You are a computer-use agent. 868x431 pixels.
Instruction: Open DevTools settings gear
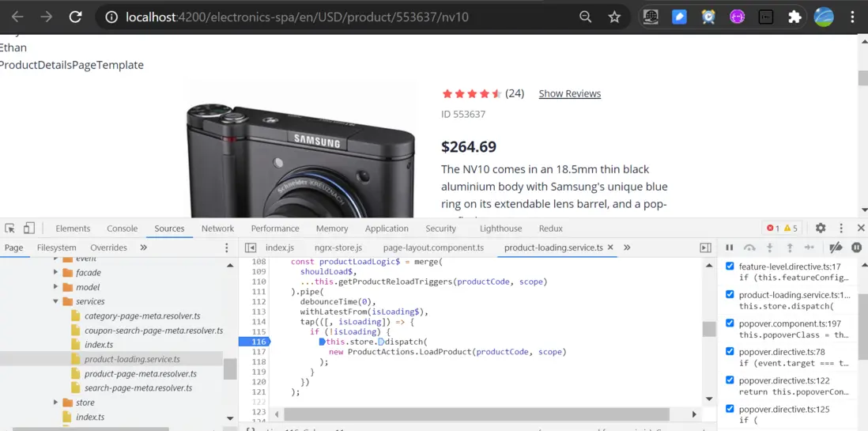821,229
